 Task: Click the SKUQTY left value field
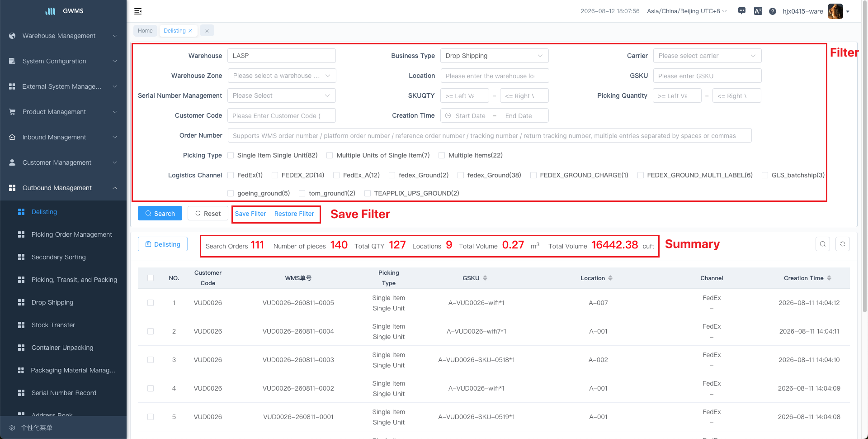click(465, 95)
